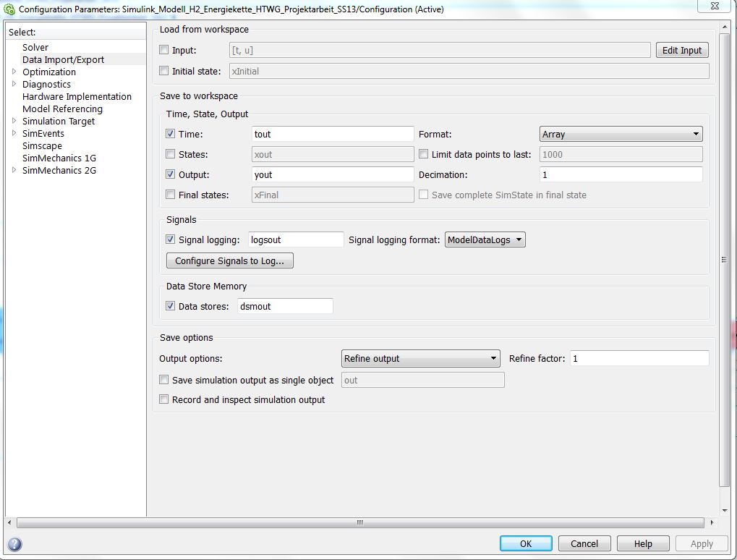The width and height of the screenshot is (737, 560).
Task: Click the Refine factor input field
Action: [x=639, y=358]
